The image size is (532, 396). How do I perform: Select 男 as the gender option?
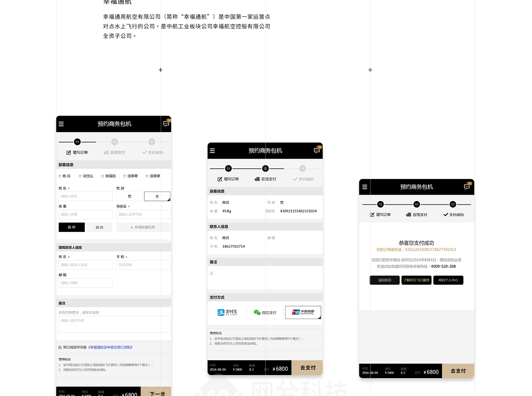tap(130, 196)
